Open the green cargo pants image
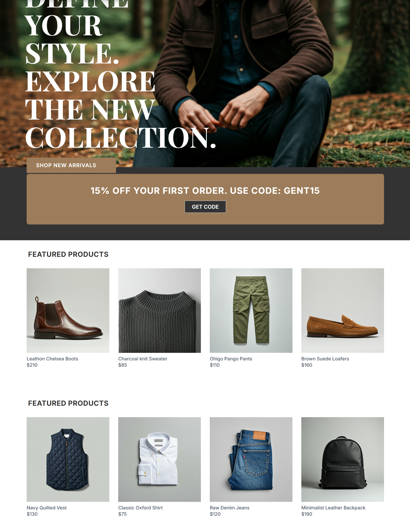 click(x=251, y=311)
